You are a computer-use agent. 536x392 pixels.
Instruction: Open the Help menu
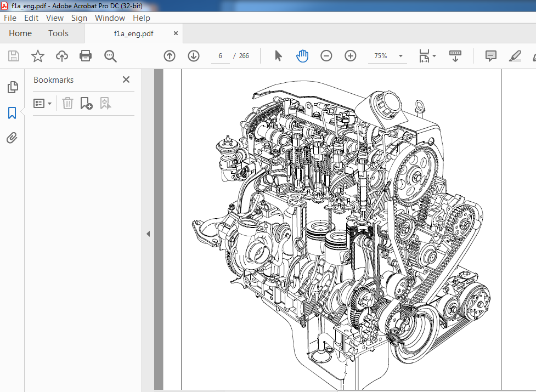(x=141, y=18)
